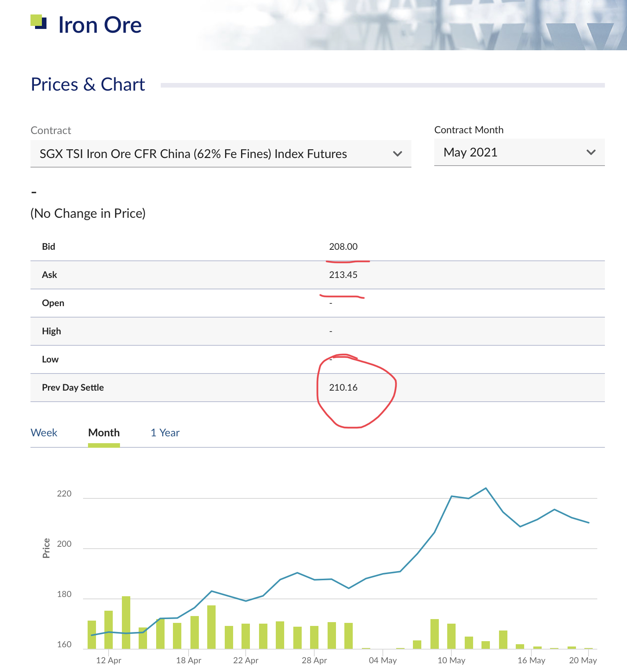This screenshot has height=672, width=627.
Task: Click the Ask value 213.45
Action: click(x=343, y=275)
